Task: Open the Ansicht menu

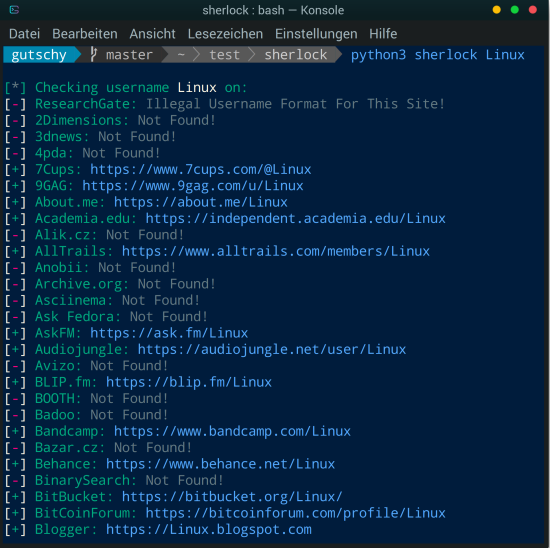Action: pos(152,34)
